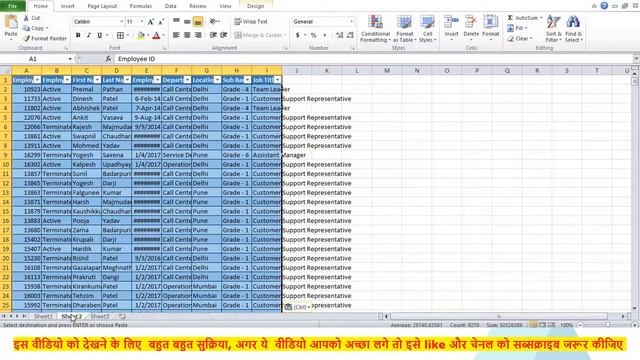Screen dimensions: 640x360
Task: Click formula bar containing Employee ID
Action: 373,59
